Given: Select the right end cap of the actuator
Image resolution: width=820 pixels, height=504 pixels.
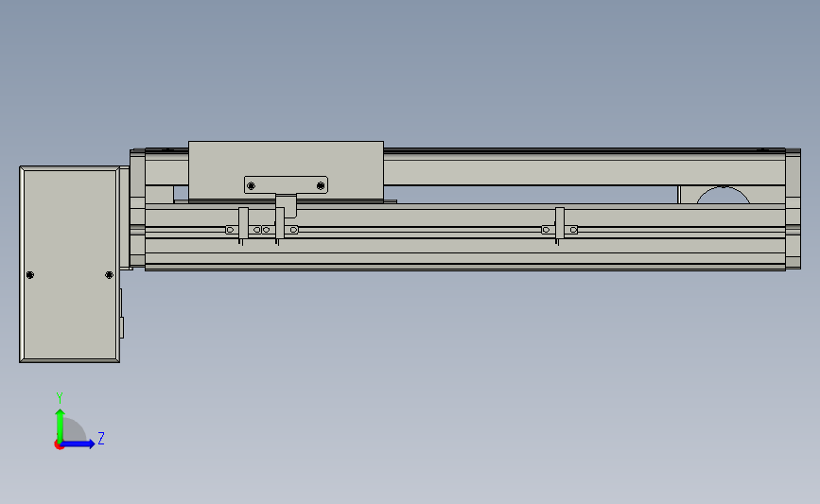Looking at the screenshot, I should pos(793,209).
